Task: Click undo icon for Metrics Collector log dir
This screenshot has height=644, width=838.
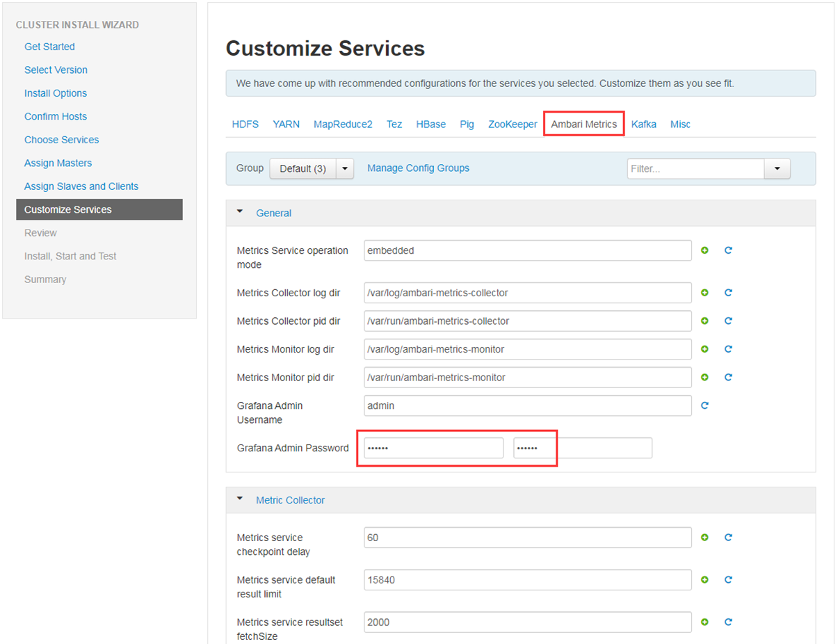Action: tap(728, 293)
